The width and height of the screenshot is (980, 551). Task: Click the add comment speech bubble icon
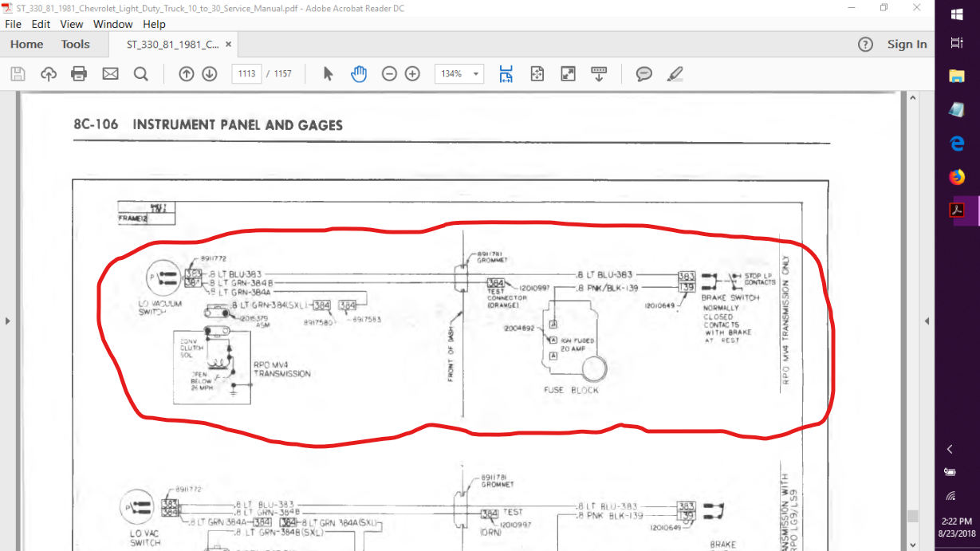pyautogui.click(x=644, y=74)
